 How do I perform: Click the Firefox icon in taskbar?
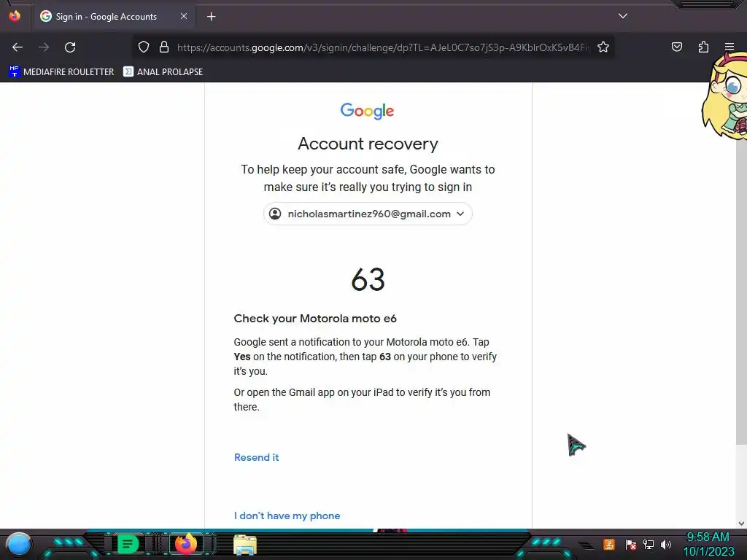(186, 544)
